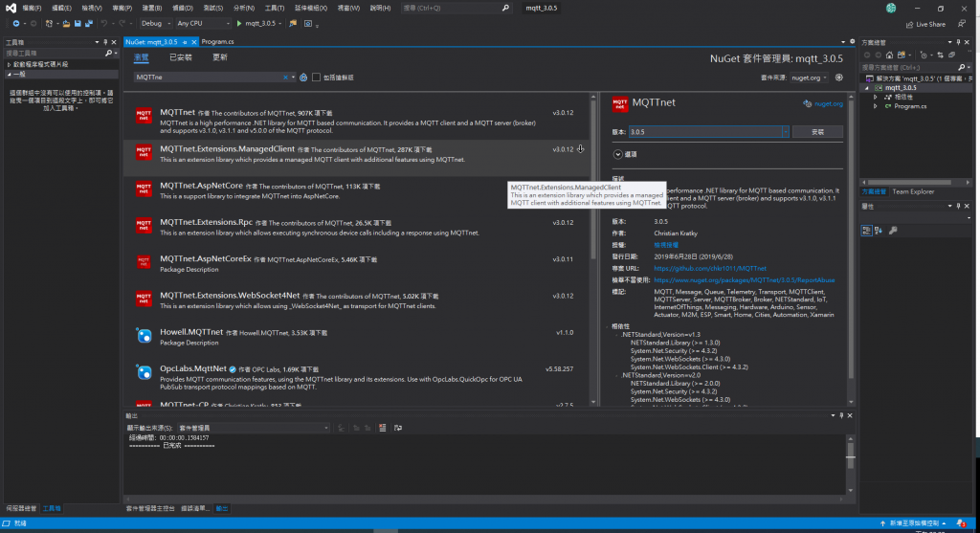Click the Undo toolbar icon
The height and width of the screenshot is (533, 980).
(x=104, y=24)
